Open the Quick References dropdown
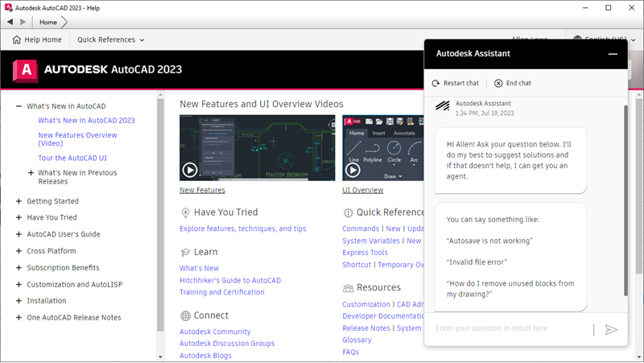This screenshot has width=644, height=363. click(110, 39)
